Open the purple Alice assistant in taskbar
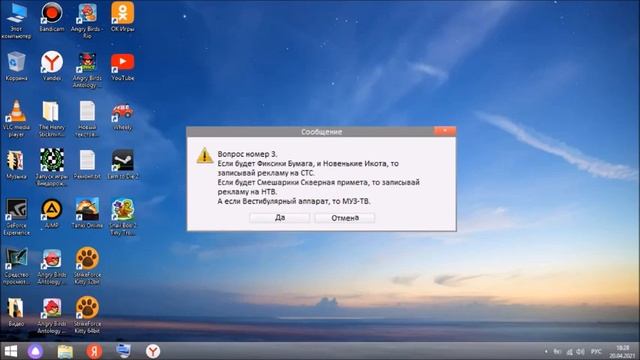Screen dimensions: 640x360 35,351
